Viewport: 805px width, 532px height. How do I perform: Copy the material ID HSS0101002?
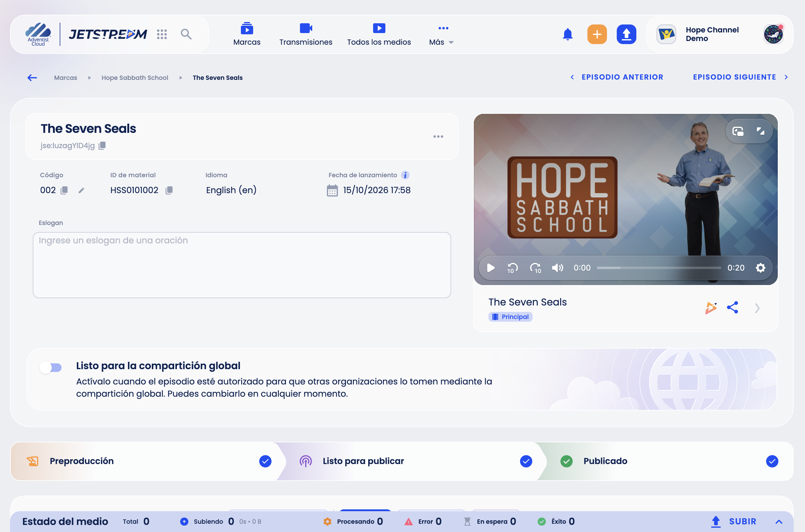click(x=169, y=190)
